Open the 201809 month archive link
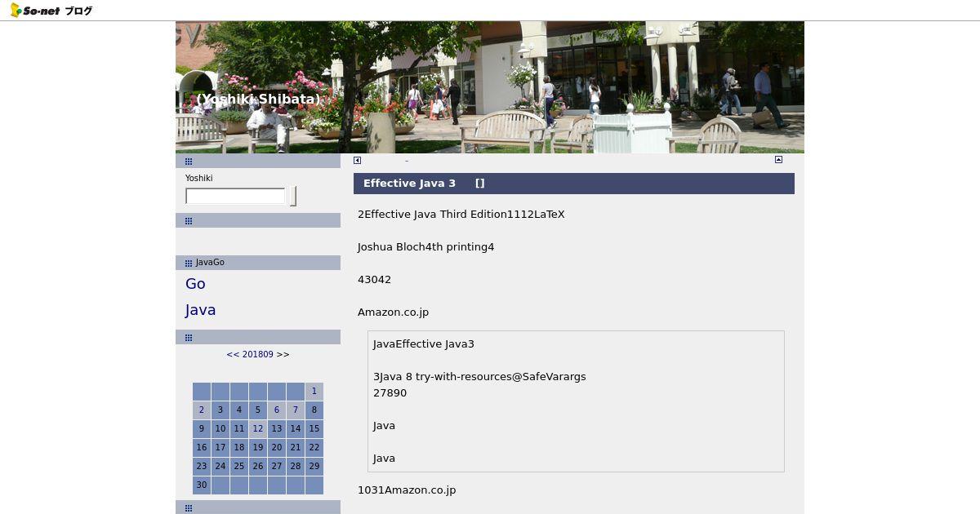Image resolution: width=980 pixels, height=514 pixels. (258, 355)
